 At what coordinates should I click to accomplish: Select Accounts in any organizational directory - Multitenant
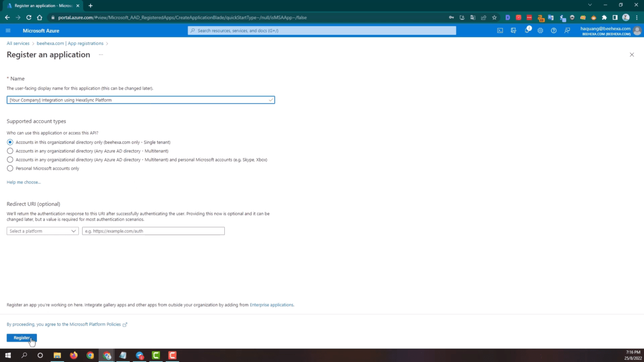tap(10, 151)
